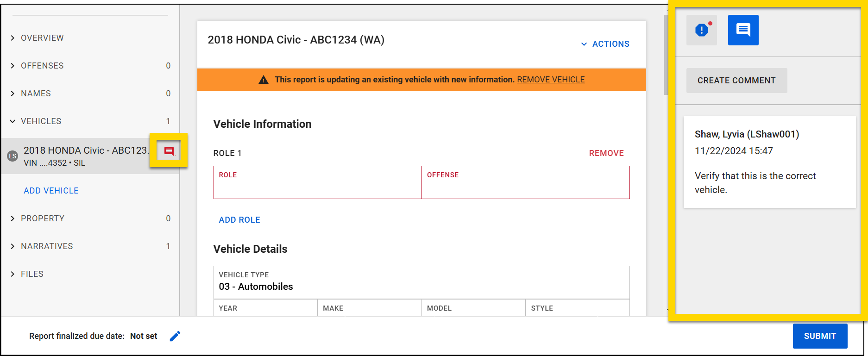Select the PROPERTY section in sidebar
The image size is (868, 356).
click(x=43, y=218)
